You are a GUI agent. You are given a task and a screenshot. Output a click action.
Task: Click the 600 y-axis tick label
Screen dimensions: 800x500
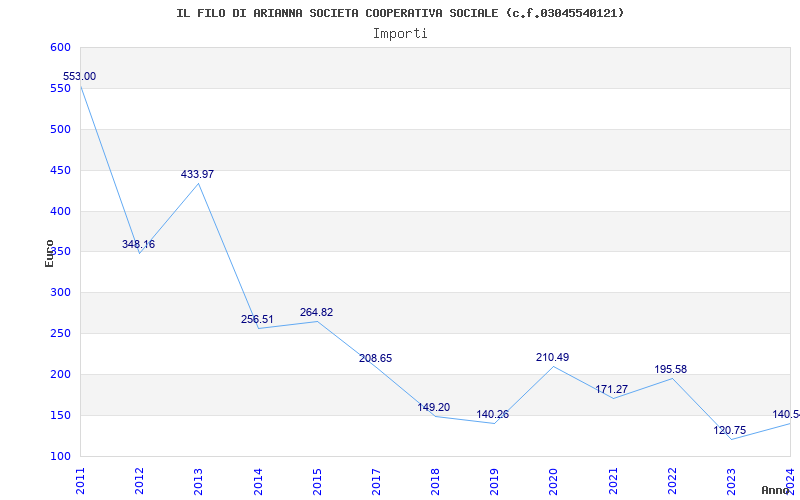pyautogui.click(x=60, y=47)
